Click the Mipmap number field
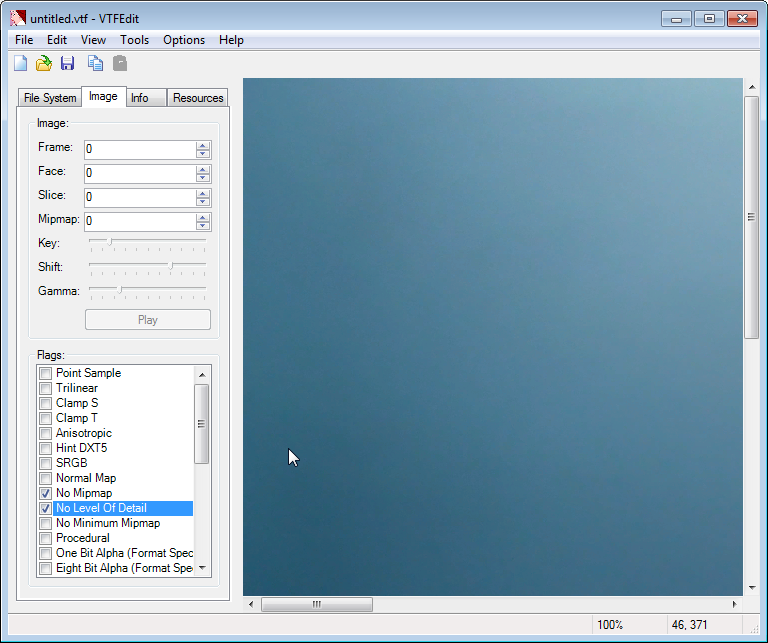Image resolution: width=768 pixels, height=643 pixels. click(x=140, y=221)
